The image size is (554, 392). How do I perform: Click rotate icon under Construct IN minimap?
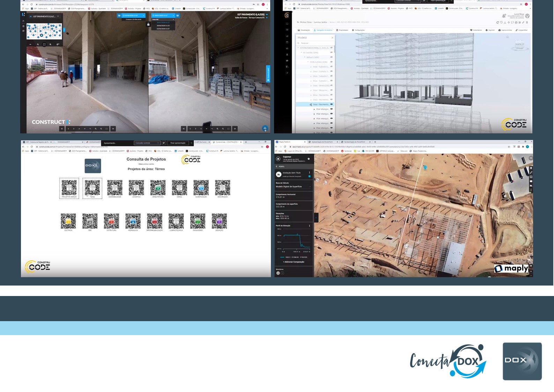coord(58,44)
